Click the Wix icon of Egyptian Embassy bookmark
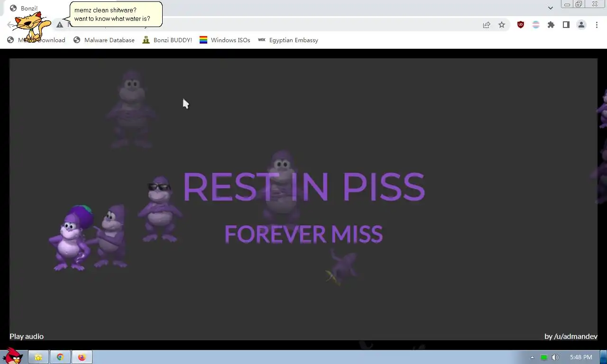607x364 pixels. click(x=262, y=40)
